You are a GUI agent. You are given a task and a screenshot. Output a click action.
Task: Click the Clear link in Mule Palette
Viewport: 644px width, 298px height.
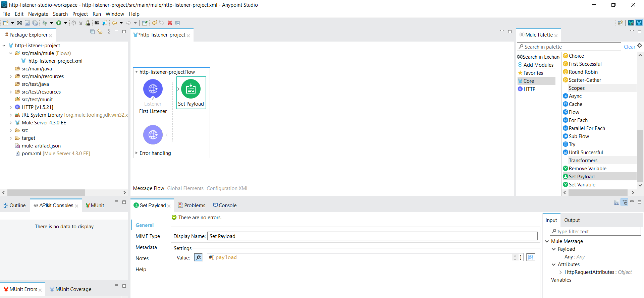click(629, 47)
